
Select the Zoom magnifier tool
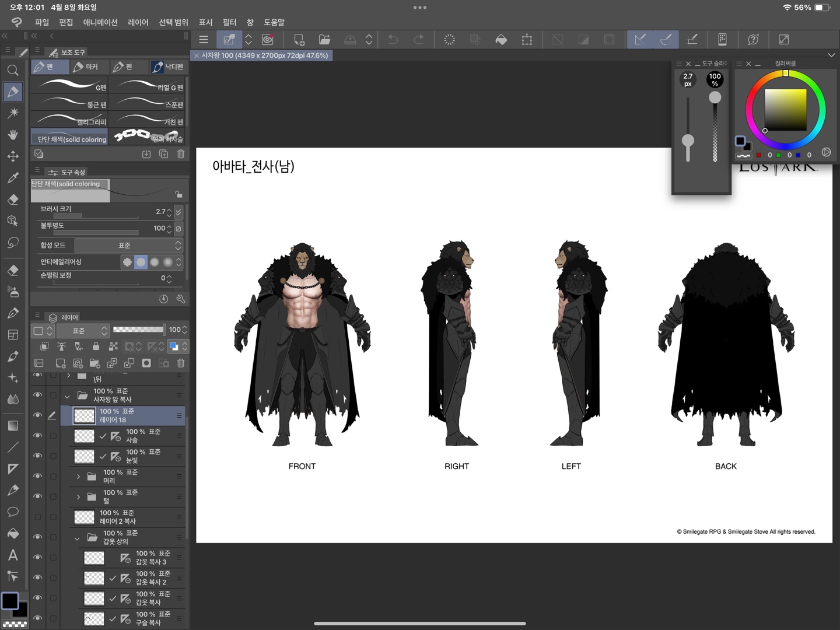pyautogui.click(x=13, y=71)
